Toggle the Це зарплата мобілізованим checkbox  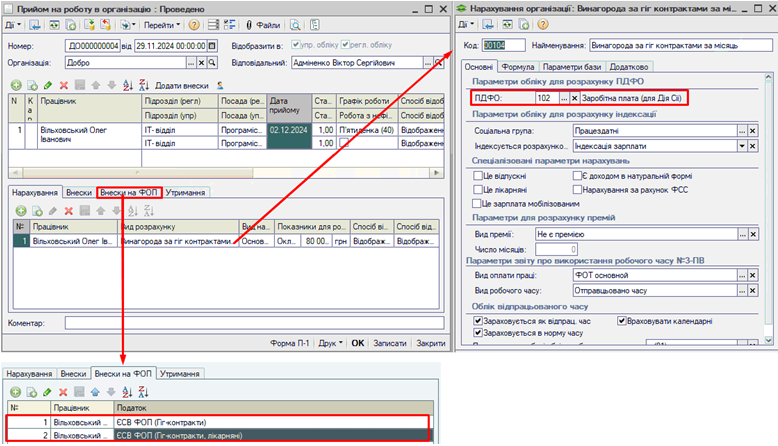(478, 203)
